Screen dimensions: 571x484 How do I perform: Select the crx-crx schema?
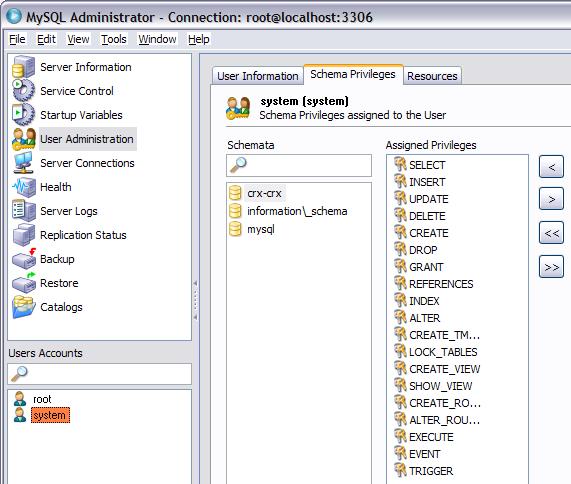[x=264, y=193]
